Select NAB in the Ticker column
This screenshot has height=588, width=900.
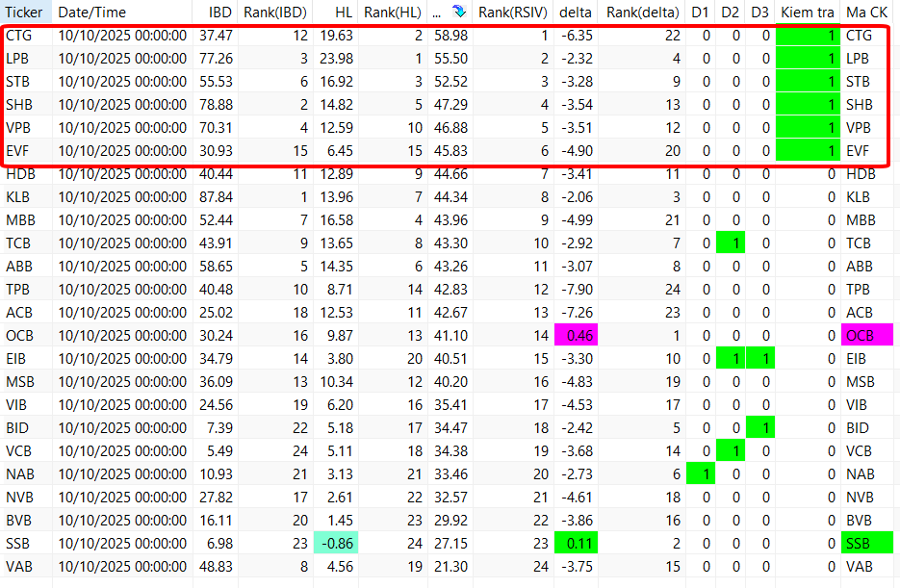(20, 473)
